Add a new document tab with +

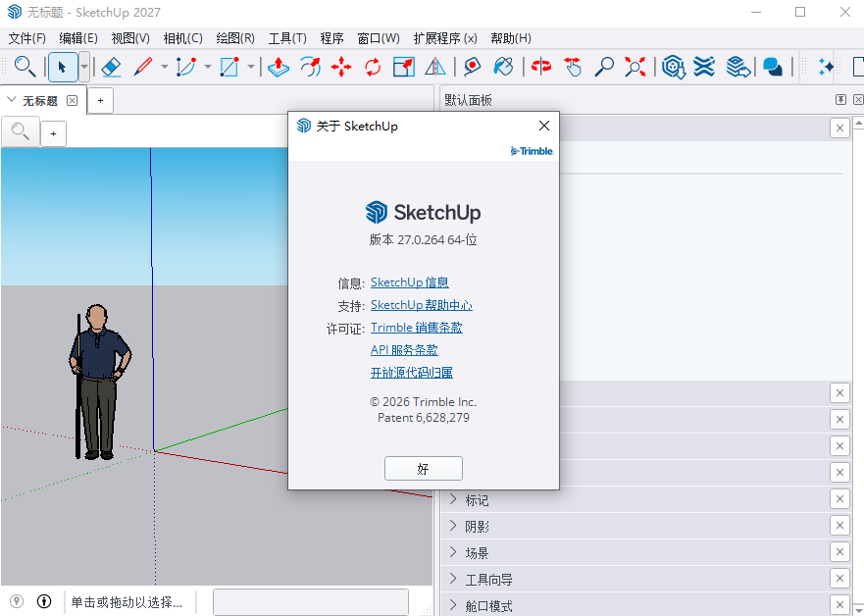click(x=100, y=101)
